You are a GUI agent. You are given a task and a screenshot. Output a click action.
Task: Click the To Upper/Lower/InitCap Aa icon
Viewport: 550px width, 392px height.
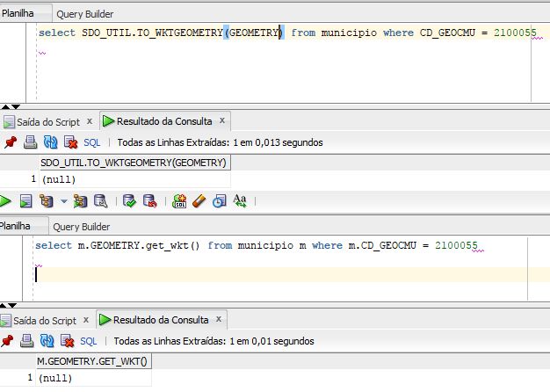click(240, 201)
